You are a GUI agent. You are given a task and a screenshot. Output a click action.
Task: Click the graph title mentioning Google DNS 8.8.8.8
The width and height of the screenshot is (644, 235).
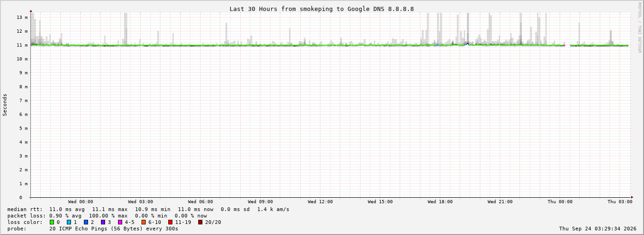[x=322, y=9]
